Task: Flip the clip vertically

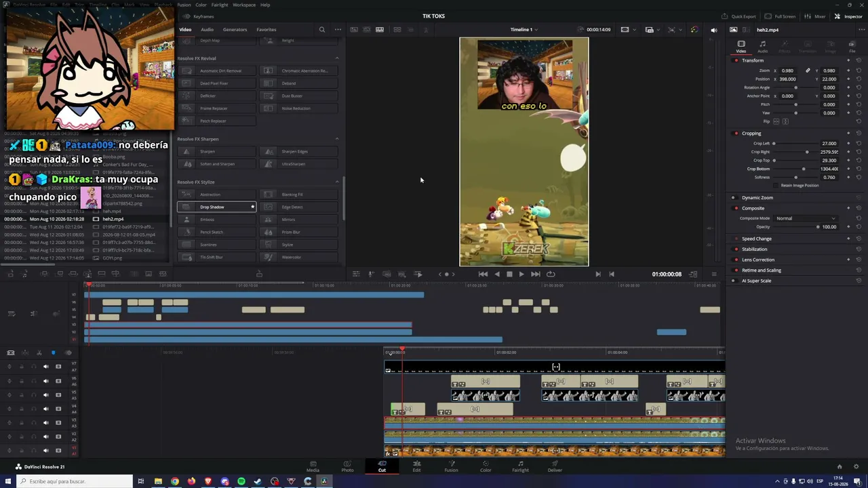Action: (785, 121)
